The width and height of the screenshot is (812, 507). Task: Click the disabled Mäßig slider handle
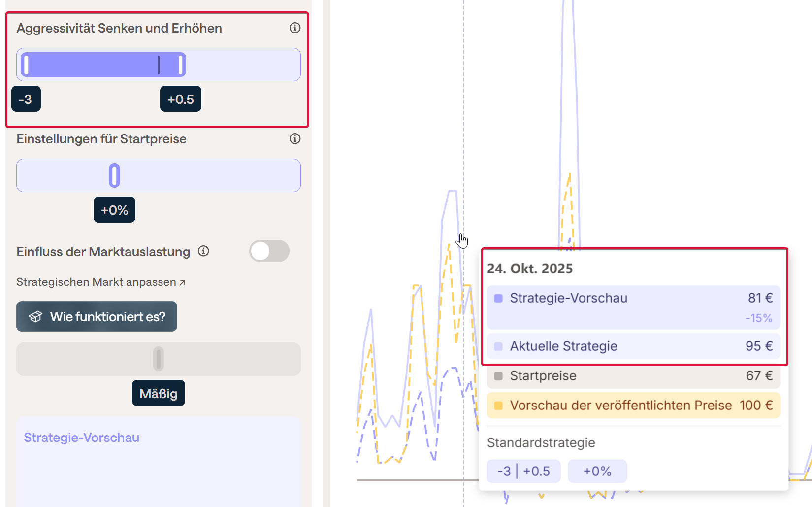(158, 359)
